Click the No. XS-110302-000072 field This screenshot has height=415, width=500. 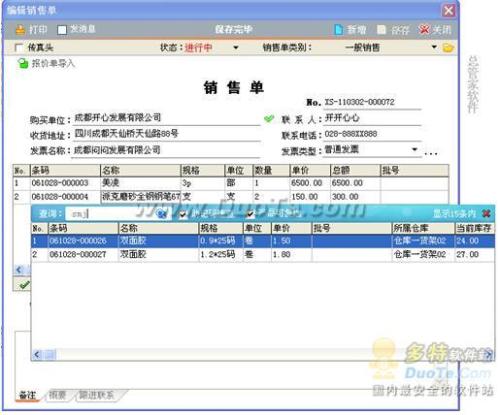click(372, 102)
